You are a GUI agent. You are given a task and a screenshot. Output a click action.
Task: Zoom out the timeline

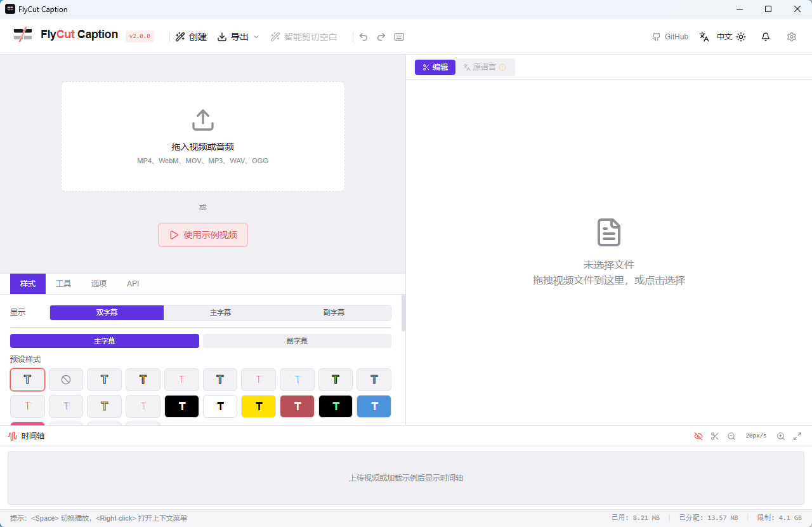(731, 436)
